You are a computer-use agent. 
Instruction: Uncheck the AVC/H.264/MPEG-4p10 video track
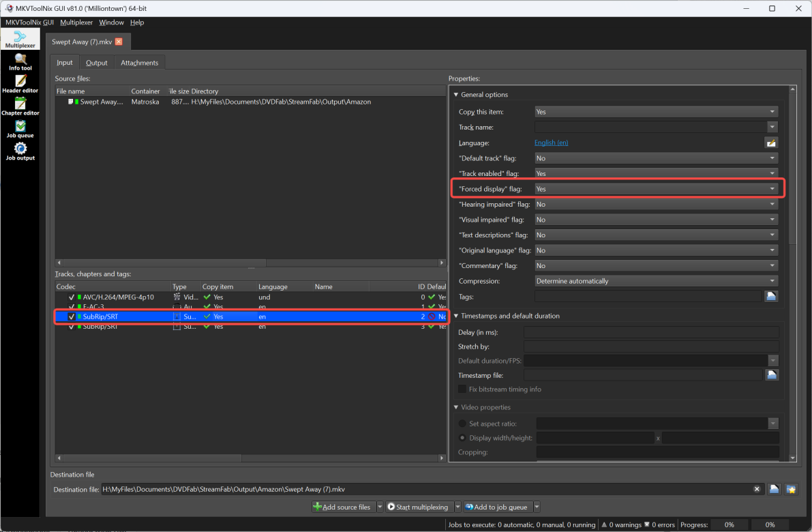[x=72, y=297]
